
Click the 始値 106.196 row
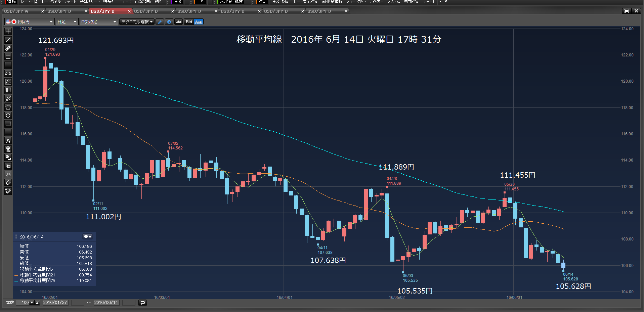pyautogui.click(x=55, y=246)
